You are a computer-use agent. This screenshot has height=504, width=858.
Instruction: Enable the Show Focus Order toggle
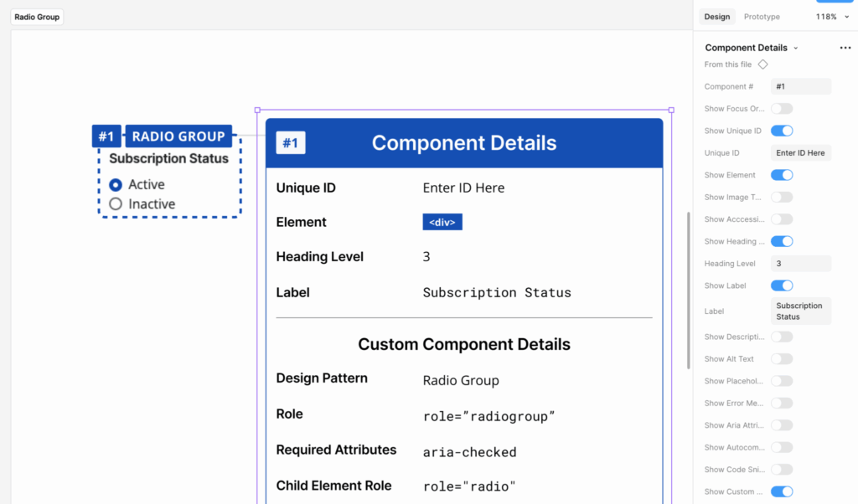click(782, 108)
